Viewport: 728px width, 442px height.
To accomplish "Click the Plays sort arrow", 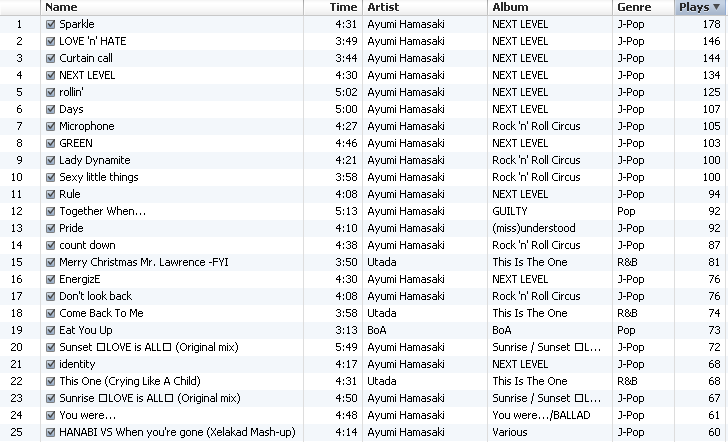I will tap(715, 7).
